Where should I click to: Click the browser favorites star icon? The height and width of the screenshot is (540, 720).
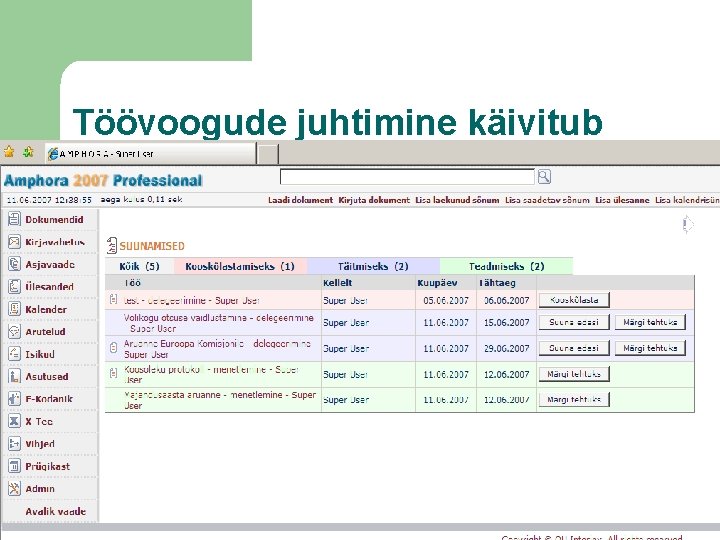[9, 152]
